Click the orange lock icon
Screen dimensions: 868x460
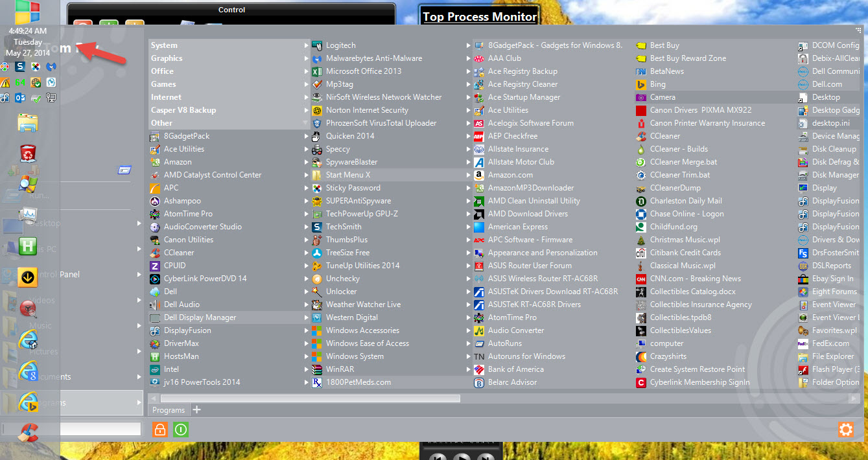(x=159, y=429)
